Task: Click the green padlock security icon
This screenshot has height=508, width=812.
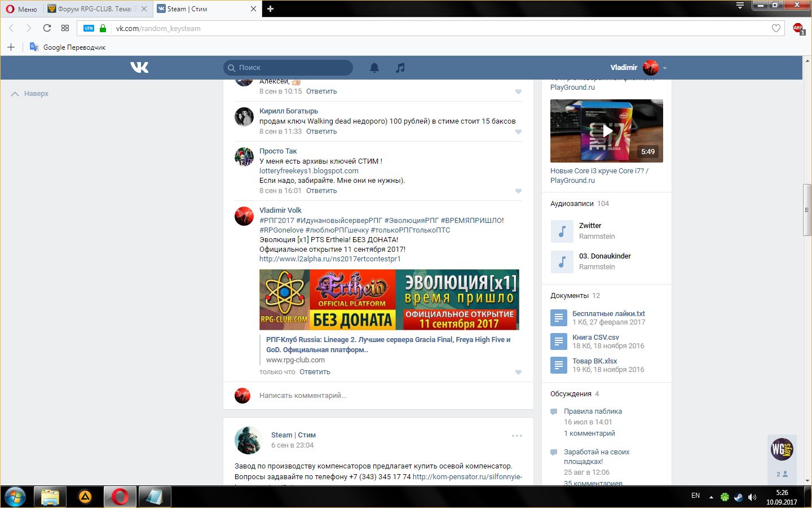Action: (103, 28)
